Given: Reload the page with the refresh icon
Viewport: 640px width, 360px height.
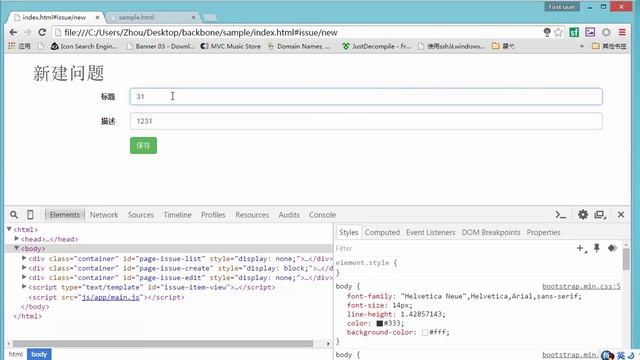Looking at the screenshot, I should click(42, 32).
